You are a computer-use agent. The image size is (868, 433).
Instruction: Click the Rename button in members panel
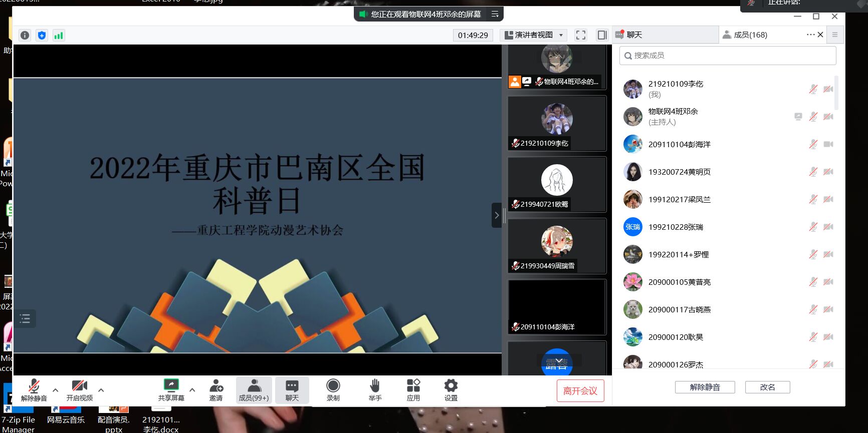767,387
